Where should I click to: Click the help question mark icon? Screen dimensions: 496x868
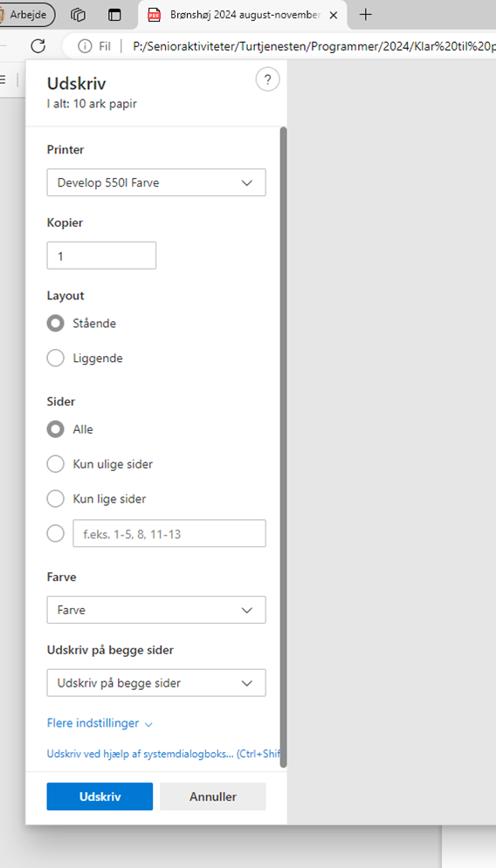268,80
